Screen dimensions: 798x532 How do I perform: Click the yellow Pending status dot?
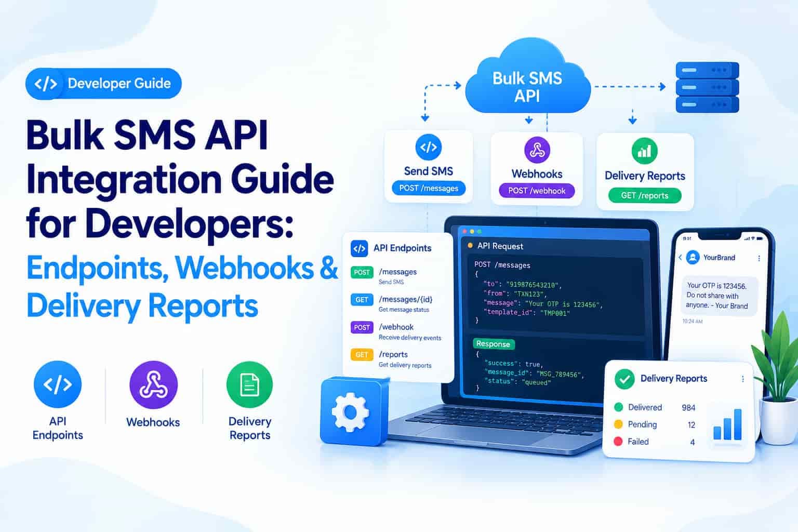click(x=618, y=424)
